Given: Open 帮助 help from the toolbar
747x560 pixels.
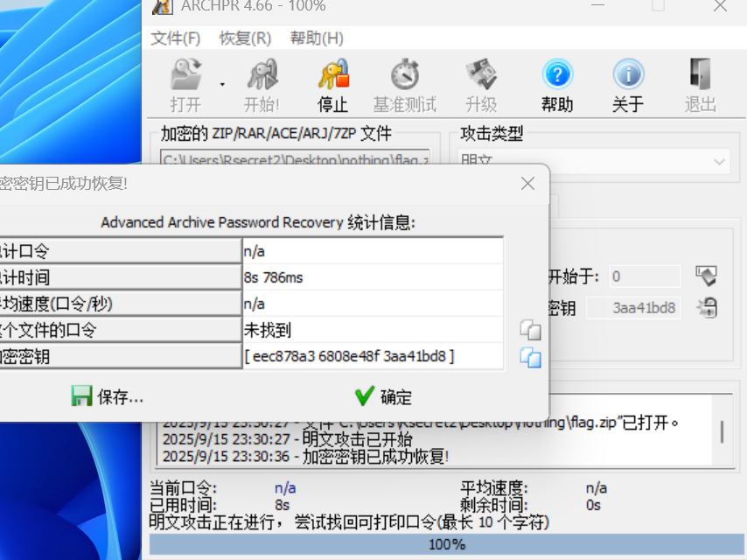Looking at the screenshot, I should coord(557,85).
